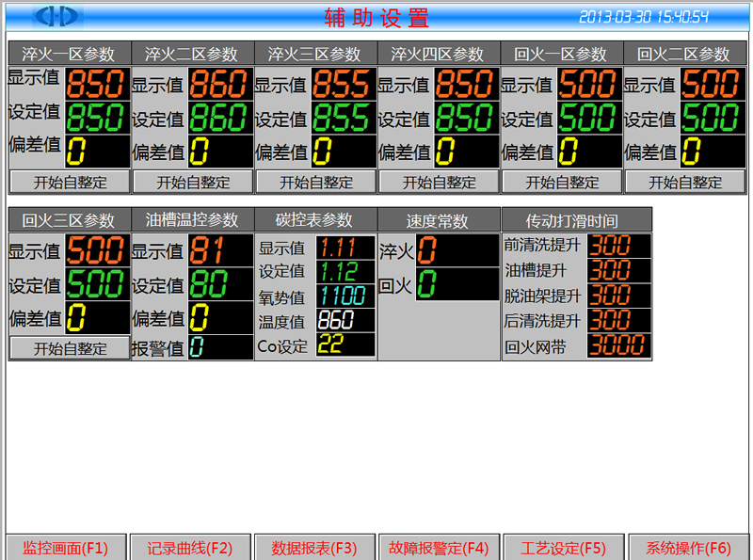Click the 淬火一区参数 header
The width and height of the screenshot is (753, 560).
coord(70,54)
